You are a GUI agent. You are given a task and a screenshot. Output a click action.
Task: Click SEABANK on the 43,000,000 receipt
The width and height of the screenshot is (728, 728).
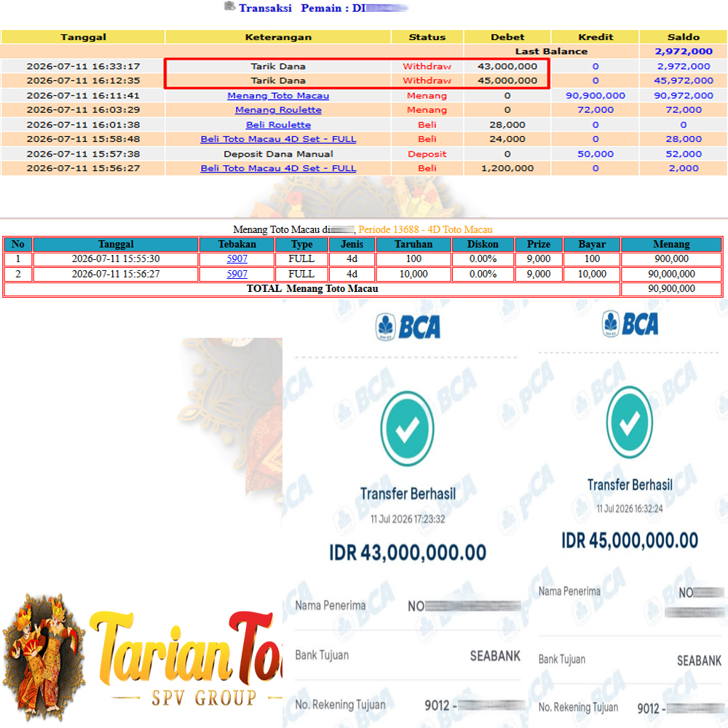495,656
